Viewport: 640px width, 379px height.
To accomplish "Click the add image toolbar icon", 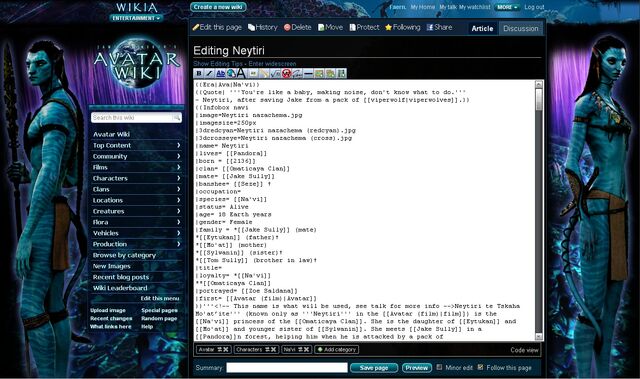I will click(x=320, y=73).
